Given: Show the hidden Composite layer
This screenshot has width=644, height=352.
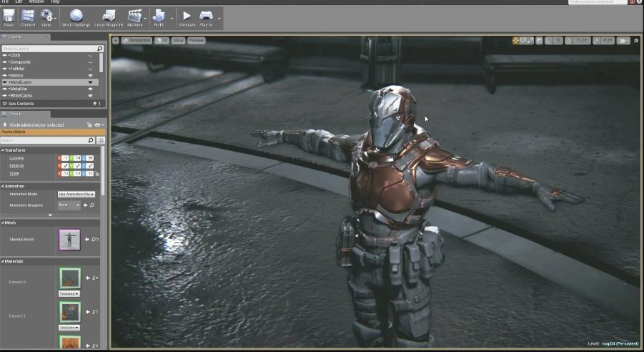Looking at the screenshot, I should point(90,62).
